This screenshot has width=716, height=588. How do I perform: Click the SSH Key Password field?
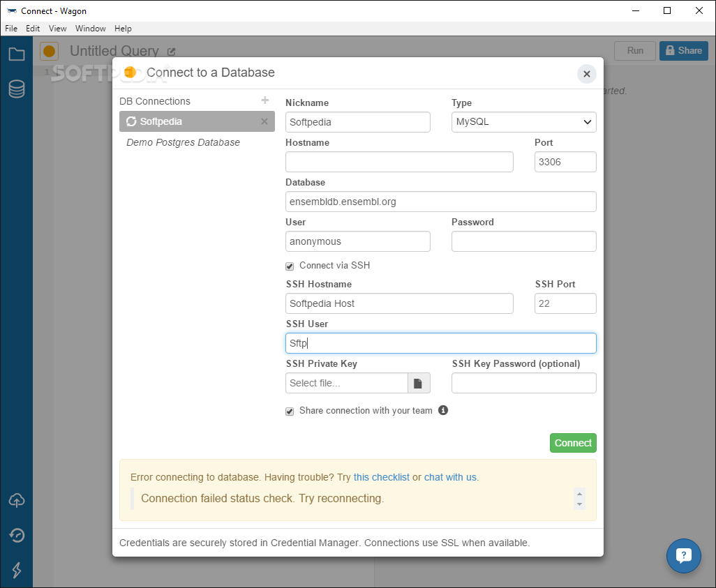[524, 383]
